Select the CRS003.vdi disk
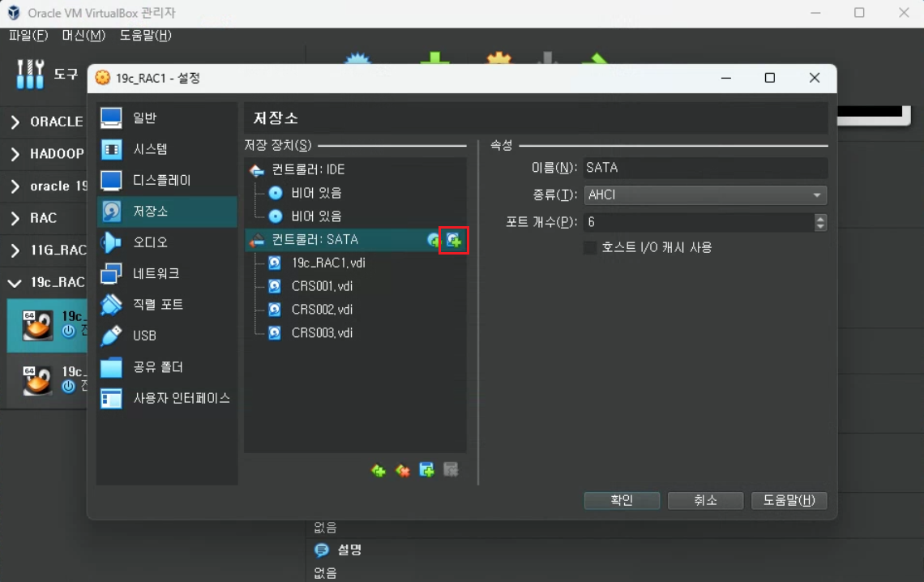Image resolution: width=924 pixels, height=582 pixels. coord(355,333)
